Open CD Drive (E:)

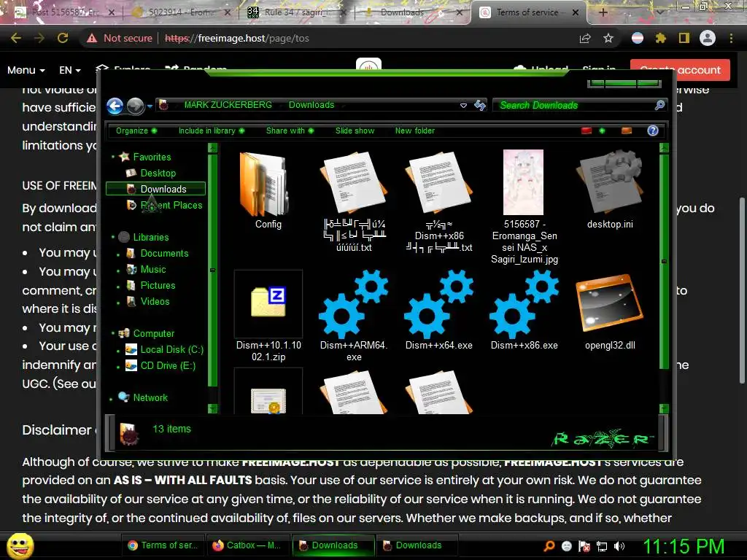(x=167, y=366)
